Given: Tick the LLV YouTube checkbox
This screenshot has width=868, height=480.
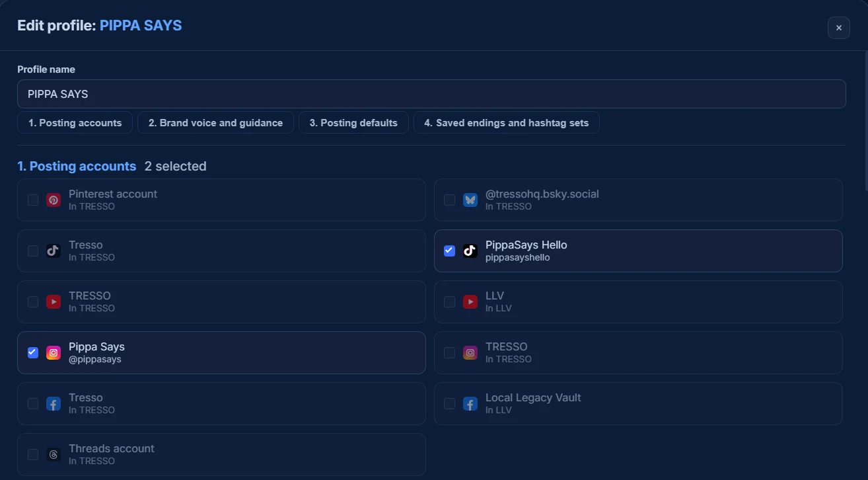Looking at the screenshot, I should pyautogui.click(x=450, y=301).
